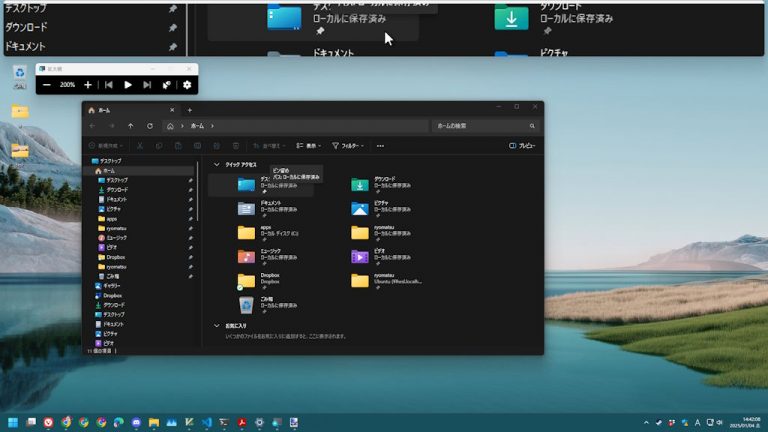Open the 並べ替え sort dropdown

tap(269, 145)
